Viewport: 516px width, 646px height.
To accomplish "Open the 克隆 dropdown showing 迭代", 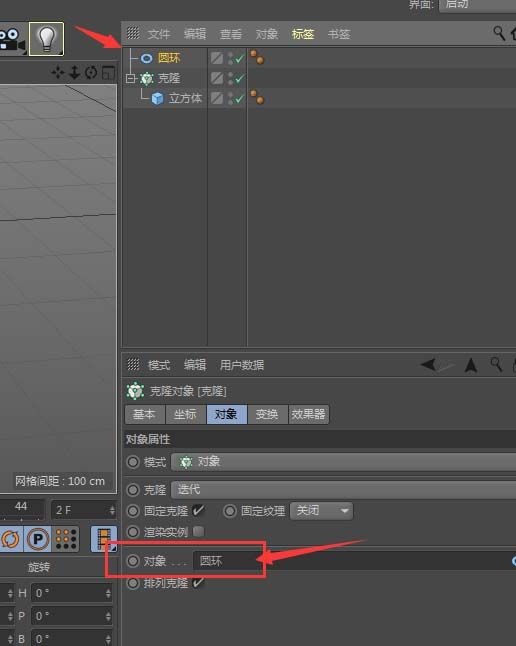I will pyautogui.click(x=343, y=489).
